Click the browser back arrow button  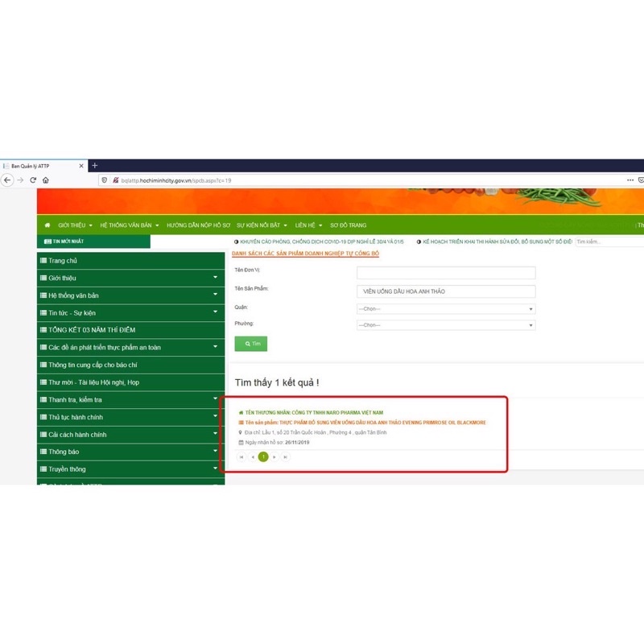pyautogui.click(x=7, y=180)
